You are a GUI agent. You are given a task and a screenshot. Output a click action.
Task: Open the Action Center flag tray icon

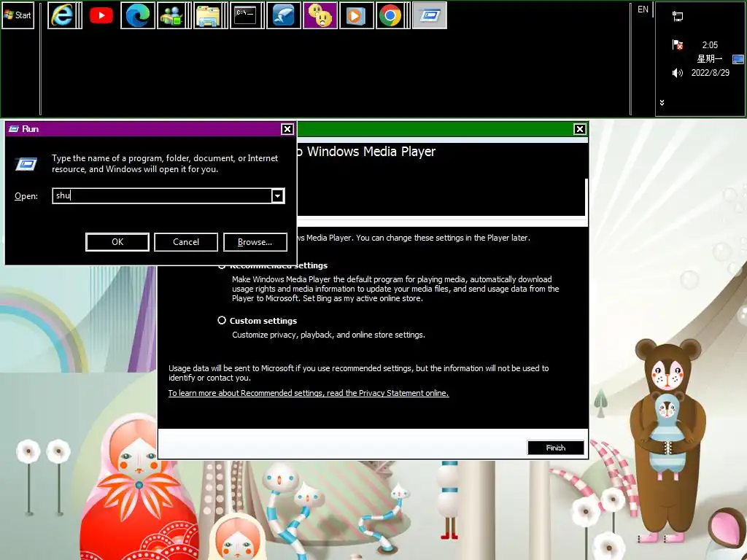678,44
